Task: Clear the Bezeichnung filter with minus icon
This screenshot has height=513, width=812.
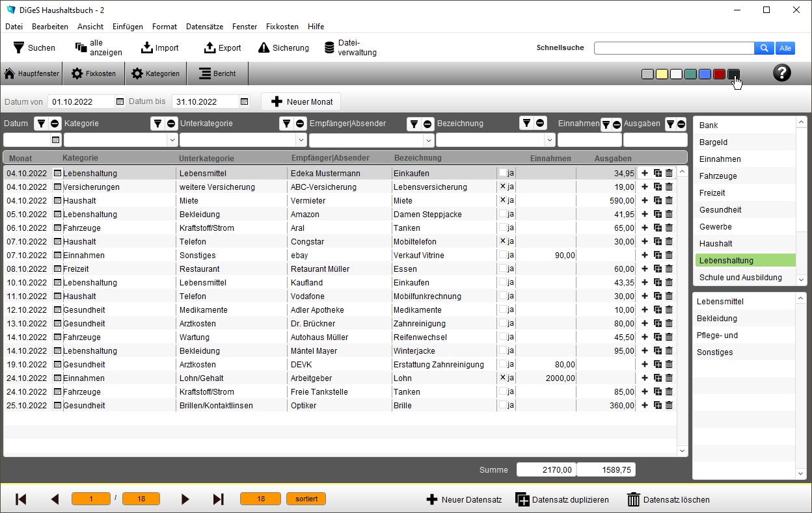Action: tap(540, 124)
